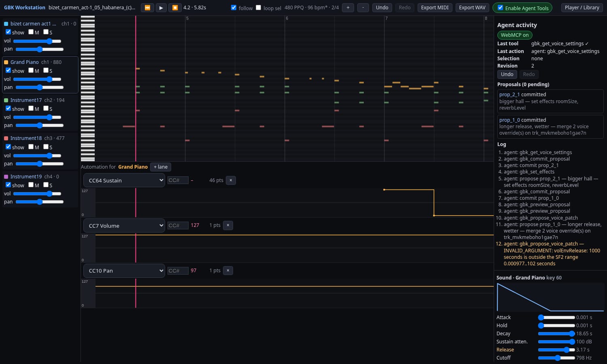Screen dimensions: 607x364
Task: Click the toolbar Undo button
Action: 382,8
